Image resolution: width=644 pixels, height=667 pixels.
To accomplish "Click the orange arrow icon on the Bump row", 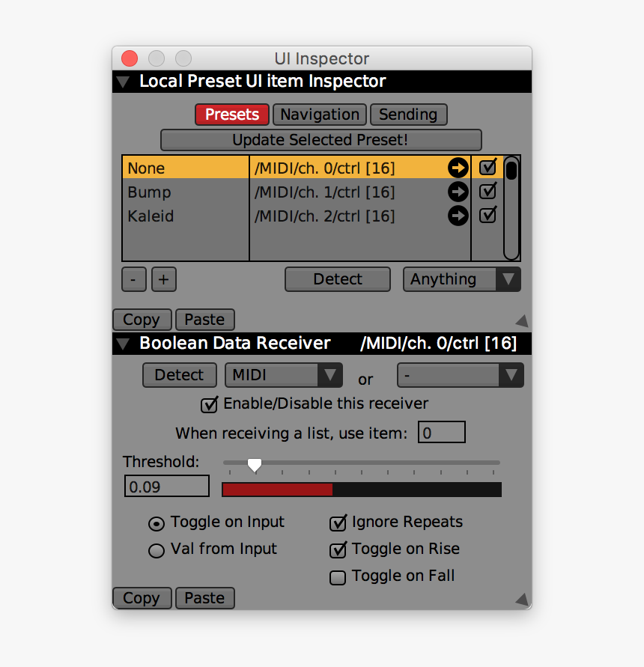I will click(458, 192).
